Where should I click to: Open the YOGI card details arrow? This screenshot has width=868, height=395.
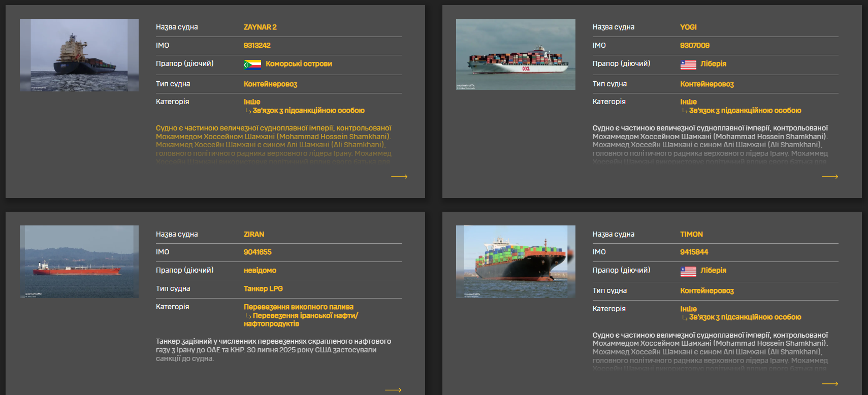pyautogui.click(x=829, y=177)
